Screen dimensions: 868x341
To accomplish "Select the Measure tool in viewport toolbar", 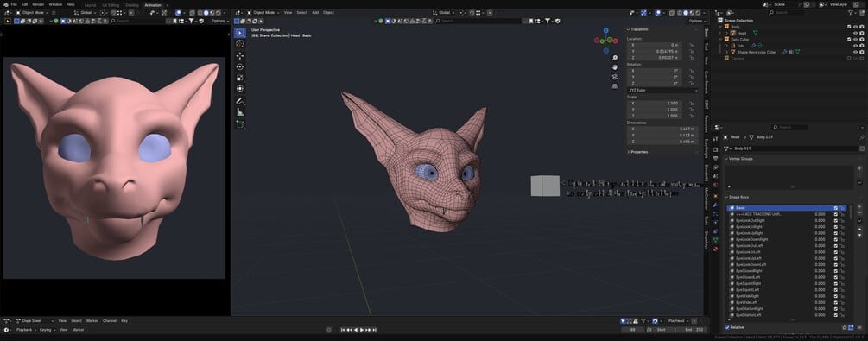I will (x=240, y=112).
